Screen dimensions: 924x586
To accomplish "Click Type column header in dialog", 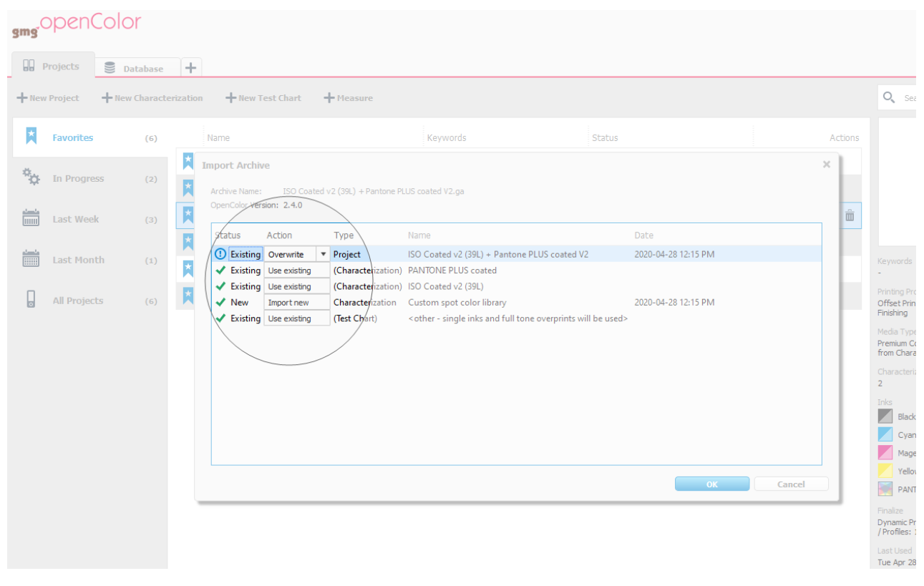I will (x=344, y=235).
